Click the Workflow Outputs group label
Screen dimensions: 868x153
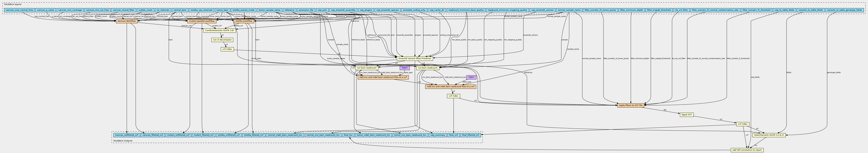coord(123,141)
